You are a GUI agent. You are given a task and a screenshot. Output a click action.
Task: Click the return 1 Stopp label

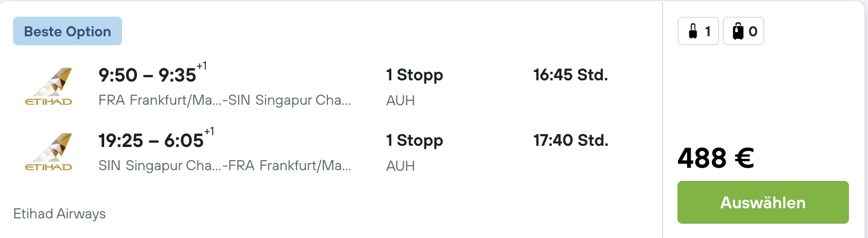pyautogui.click(x=414, y=141)
